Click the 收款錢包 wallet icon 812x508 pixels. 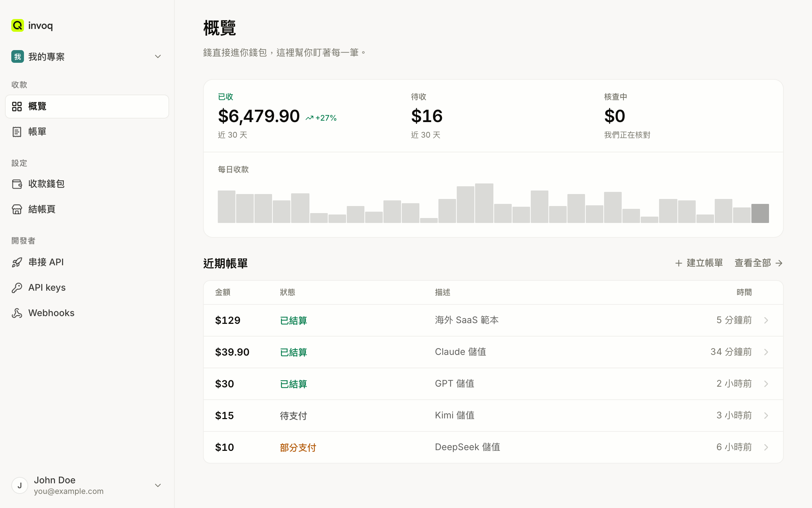pos(17,184)
